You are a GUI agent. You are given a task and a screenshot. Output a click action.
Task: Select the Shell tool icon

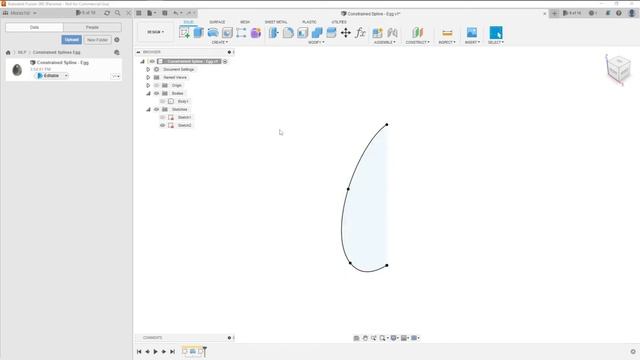(302, 33)
